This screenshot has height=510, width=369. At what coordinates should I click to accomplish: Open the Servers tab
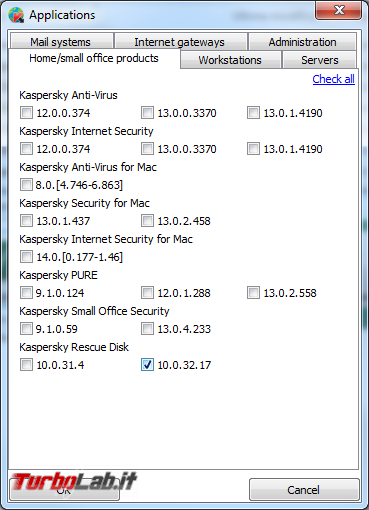coord(319,60)
